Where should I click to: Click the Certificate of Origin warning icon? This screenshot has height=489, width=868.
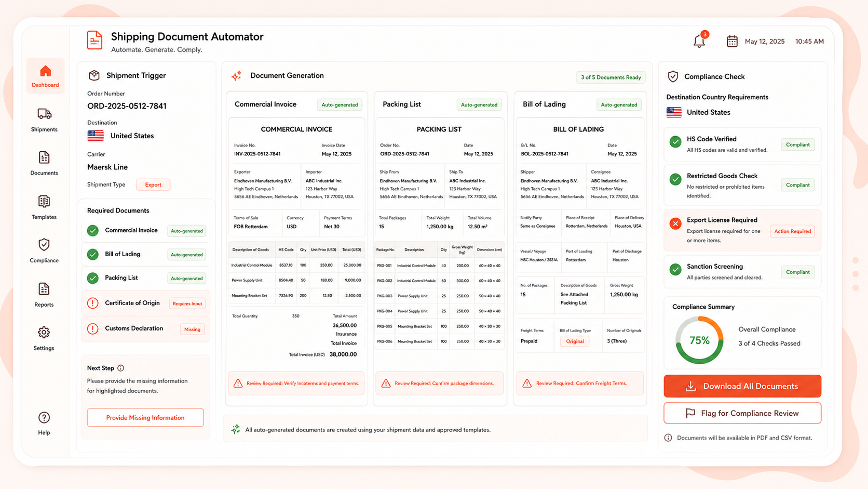tap(93, 303)
